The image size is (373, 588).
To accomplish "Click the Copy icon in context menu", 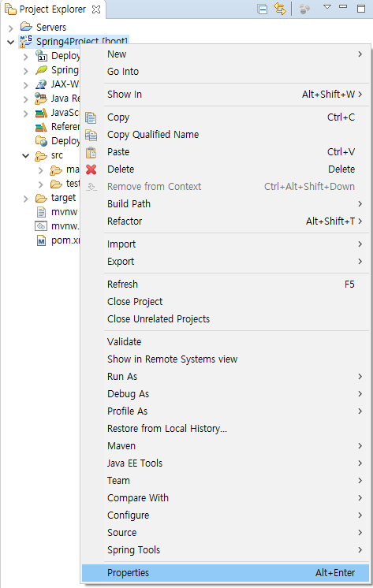I will pyautogui.click(x=91, y=117).
